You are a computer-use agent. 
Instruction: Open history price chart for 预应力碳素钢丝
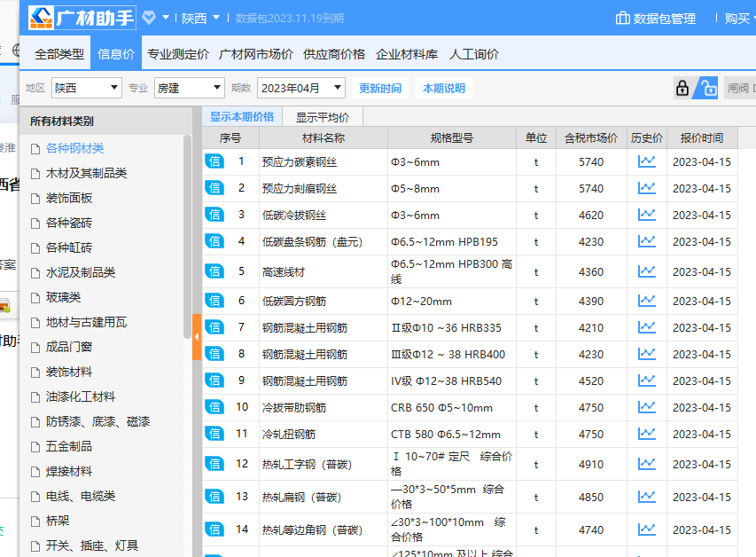(647, 161)
